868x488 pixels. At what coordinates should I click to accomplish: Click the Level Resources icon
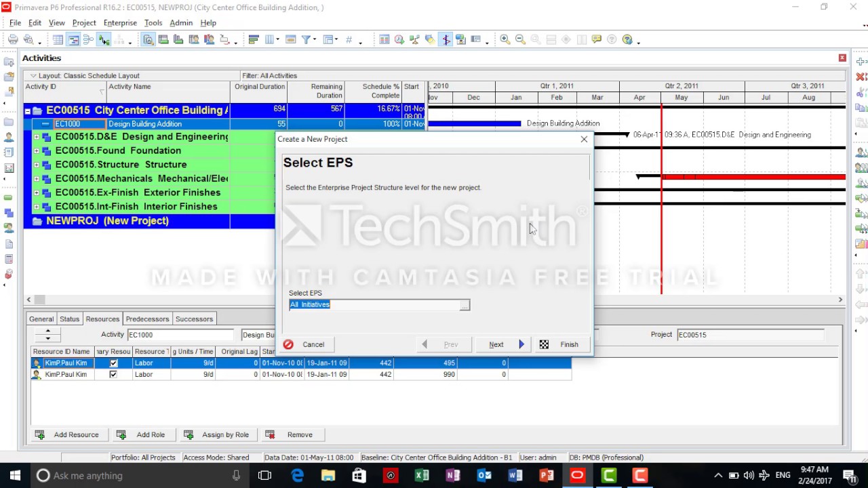[x=414, y=39]
